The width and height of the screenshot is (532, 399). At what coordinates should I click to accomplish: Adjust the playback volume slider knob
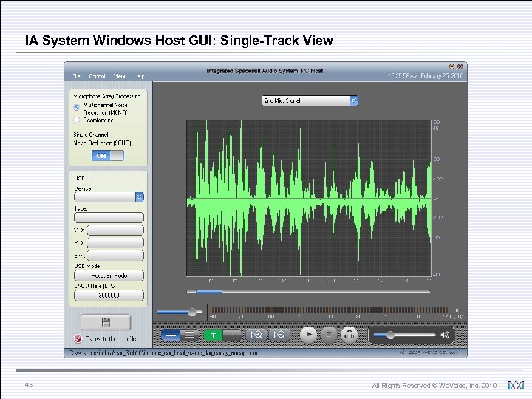pyautogui.click(x=390, y=335)
